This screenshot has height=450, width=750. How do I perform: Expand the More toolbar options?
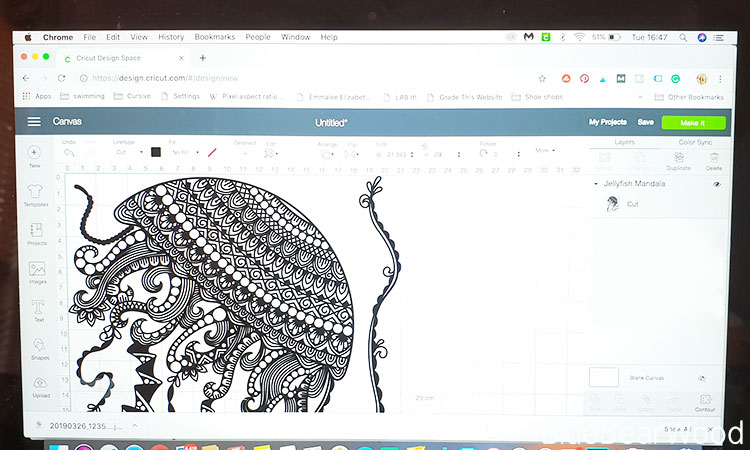pos(545,150)
